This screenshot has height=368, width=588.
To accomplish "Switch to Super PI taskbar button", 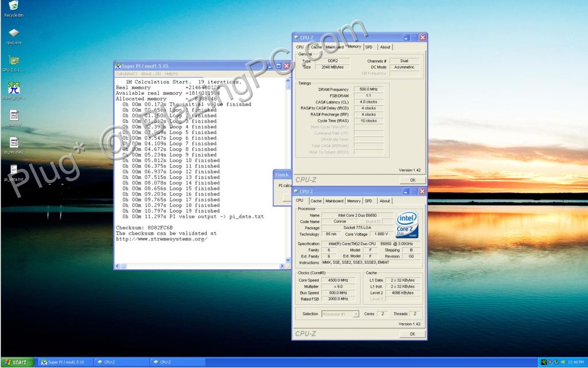I will [64, 362].
